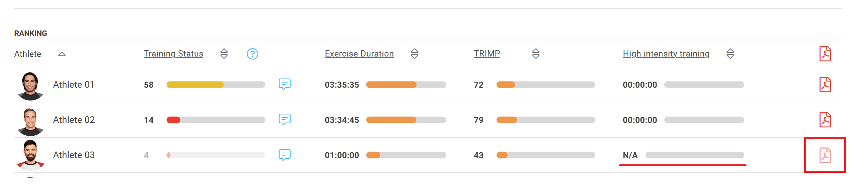Screen dimensions: 868x186
Task: Open comment icon for Athlete 03
Action: 284,155
